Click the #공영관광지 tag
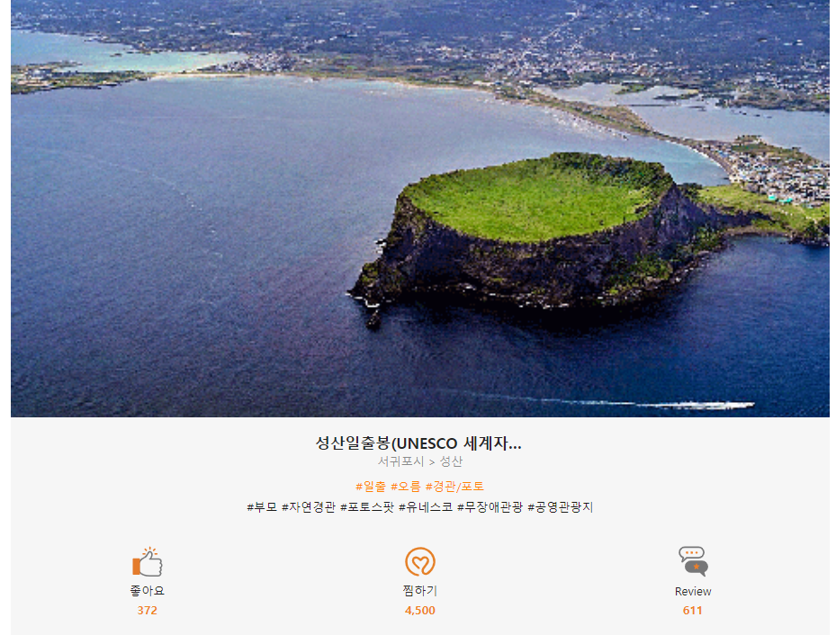Viewport: 836px width, 644px height. point(561,507)
